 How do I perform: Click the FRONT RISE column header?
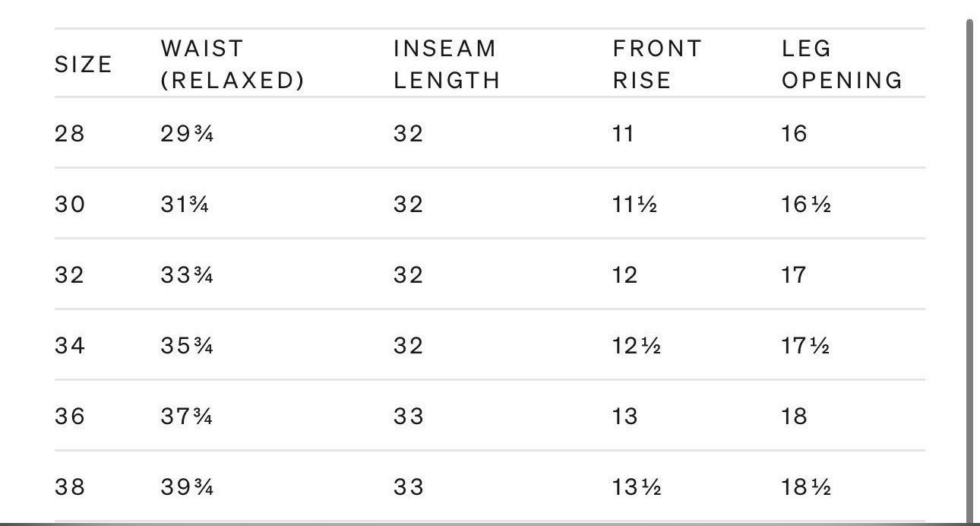(657, 65)
